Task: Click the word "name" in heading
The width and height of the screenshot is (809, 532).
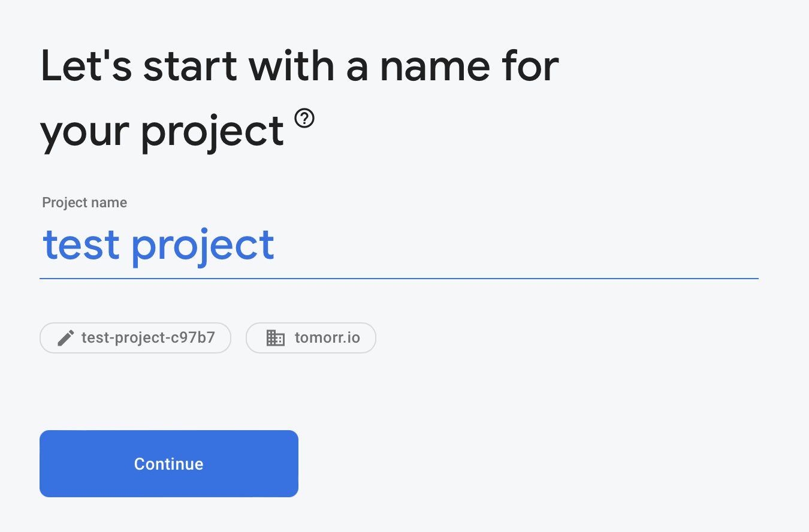Action: point(436,67)
